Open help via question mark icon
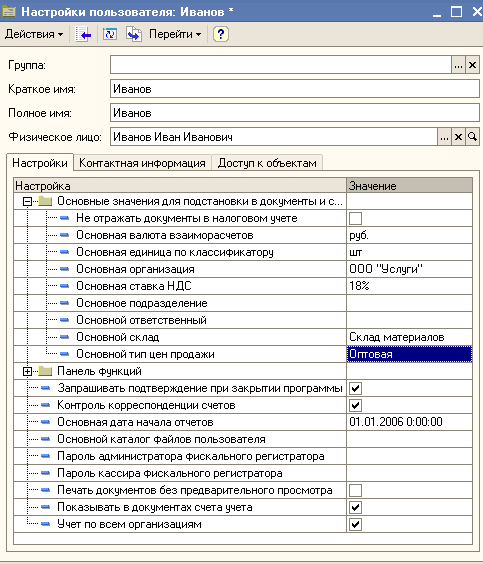 [220, 34]
